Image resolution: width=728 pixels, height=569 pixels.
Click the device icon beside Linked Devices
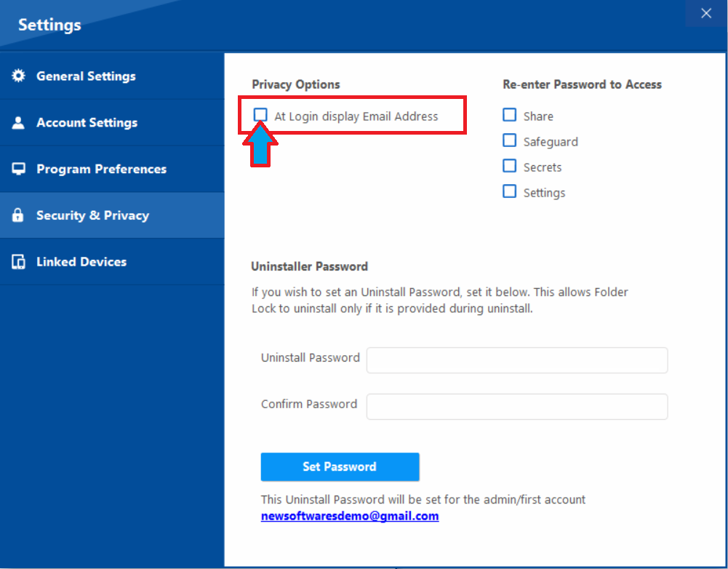coord(17,261)
